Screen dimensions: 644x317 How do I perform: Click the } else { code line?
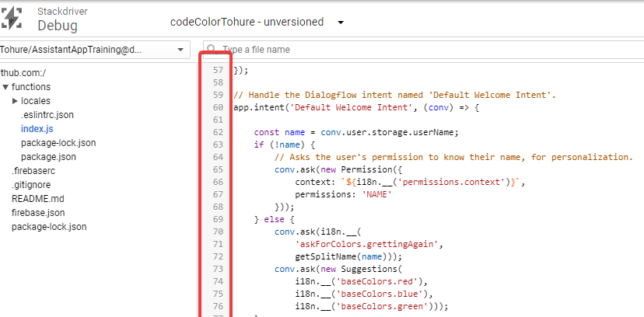pyautogui.click(x=274, y=219)
